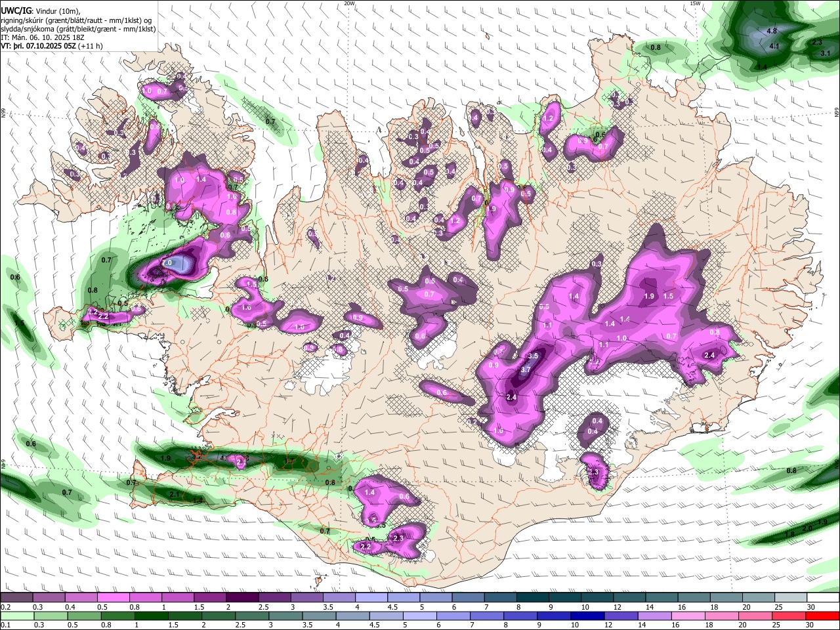Click the 20W longitude label

349,3
